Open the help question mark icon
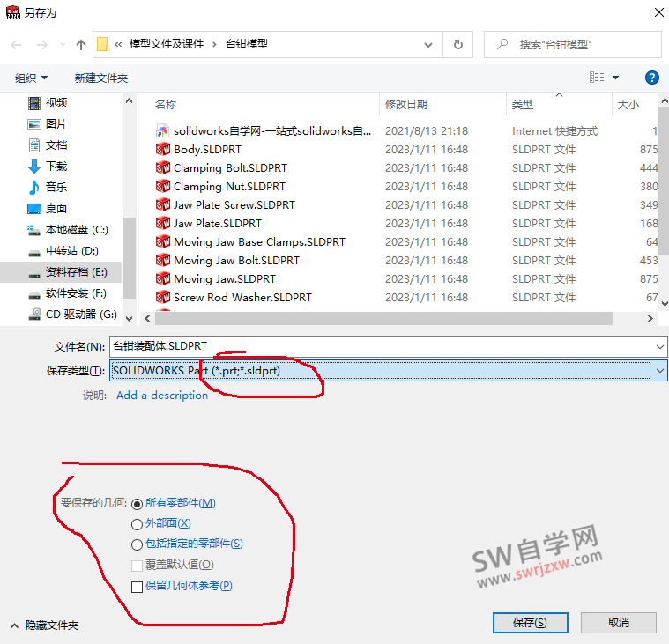The image size is (669, 644). (652, 78)
